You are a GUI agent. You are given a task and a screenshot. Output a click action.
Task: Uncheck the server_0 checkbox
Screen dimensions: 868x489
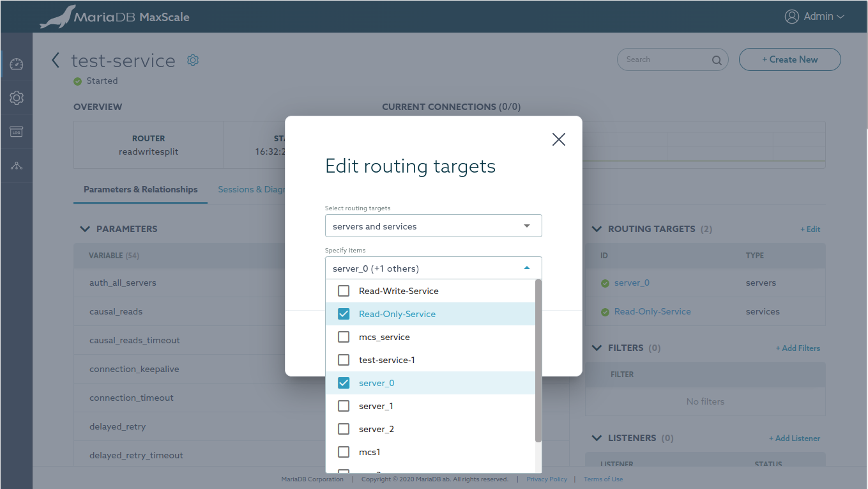click(344, 383)
